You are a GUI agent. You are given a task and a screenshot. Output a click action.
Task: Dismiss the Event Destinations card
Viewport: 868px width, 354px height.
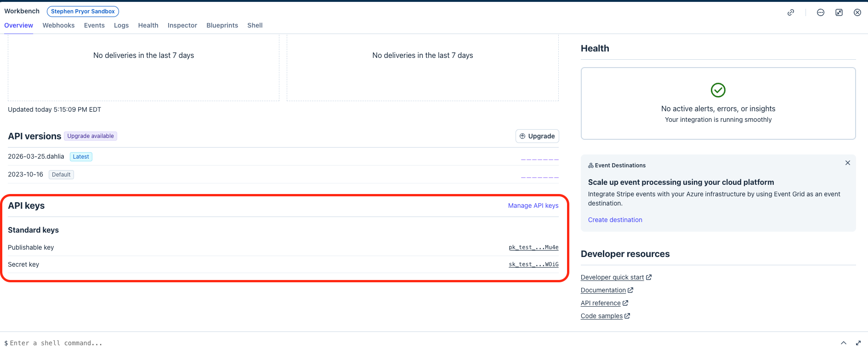[x=848, y=163]
